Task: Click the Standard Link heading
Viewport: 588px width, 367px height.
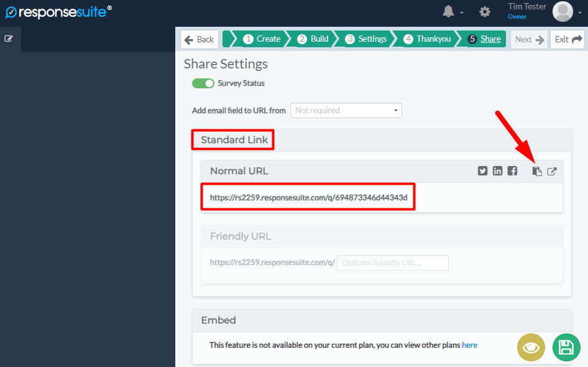Action: pos(234,140)
